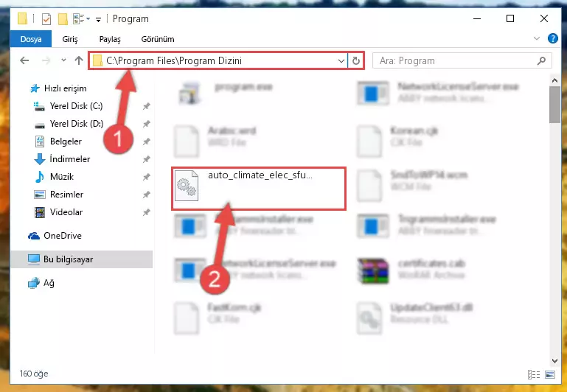Click the auto_climate_elec_sfu gear file icon
The width and height of the screenshot is (567, 392).
coord(187,186)
